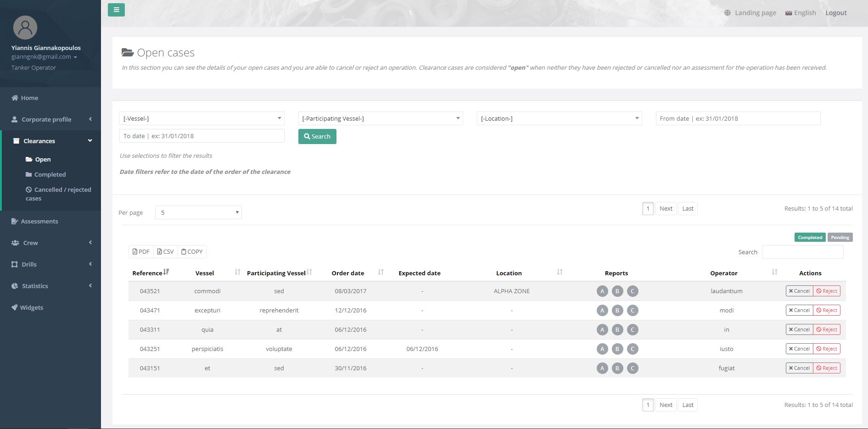The height and width of the screenshot is (429, 868).
Task: Export table using the CSV button
Action: point(165,251)
